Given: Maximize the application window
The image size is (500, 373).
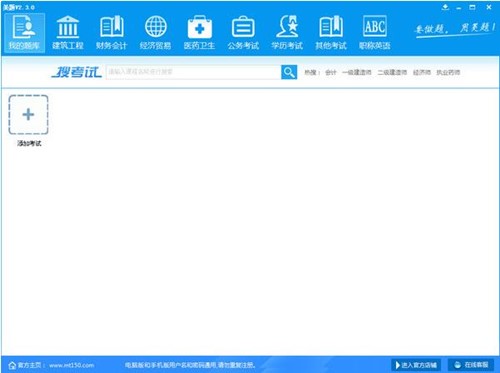Looking at the screenshot, I should (x=472, y=7).
